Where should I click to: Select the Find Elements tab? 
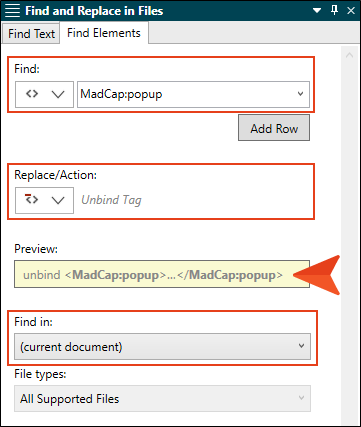tap(104, 33)
